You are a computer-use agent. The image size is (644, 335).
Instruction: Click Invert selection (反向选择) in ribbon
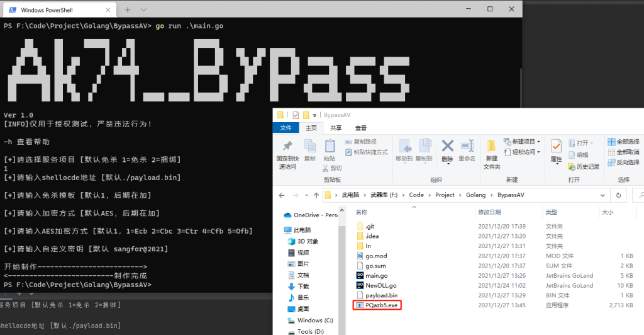click(x=623, y=162)
